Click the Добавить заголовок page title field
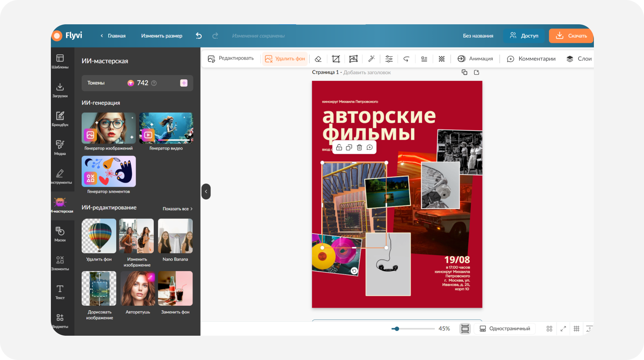Image resolution: width=644 pixels, height=360 pixels. (x=367, y=72)
